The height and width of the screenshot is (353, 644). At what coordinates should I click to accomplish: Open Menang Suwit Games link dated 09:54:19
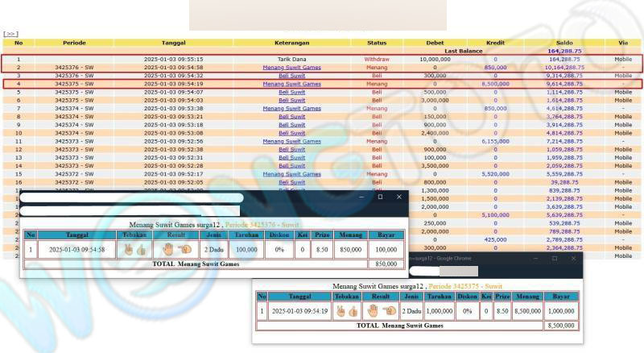point(291,83)
